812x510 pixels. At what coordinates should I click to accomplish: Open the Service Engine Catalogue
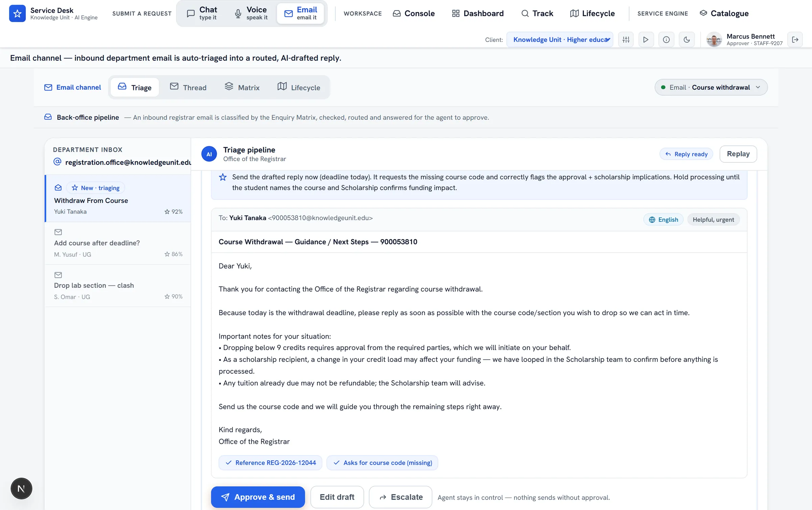point(724,13)
